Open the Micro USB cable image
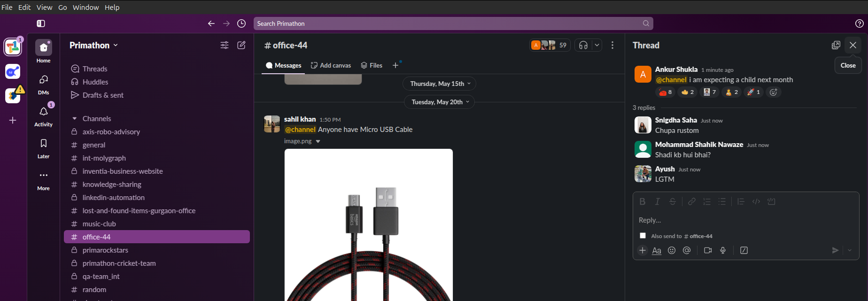868x301 pixels. (x=368, y=224)
